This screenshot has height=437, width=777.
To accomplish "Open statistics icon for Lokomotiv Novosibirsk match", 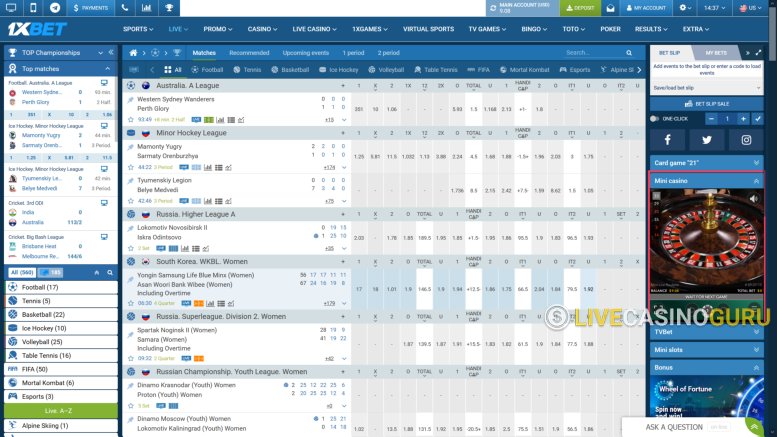I will tap(185, 249).
